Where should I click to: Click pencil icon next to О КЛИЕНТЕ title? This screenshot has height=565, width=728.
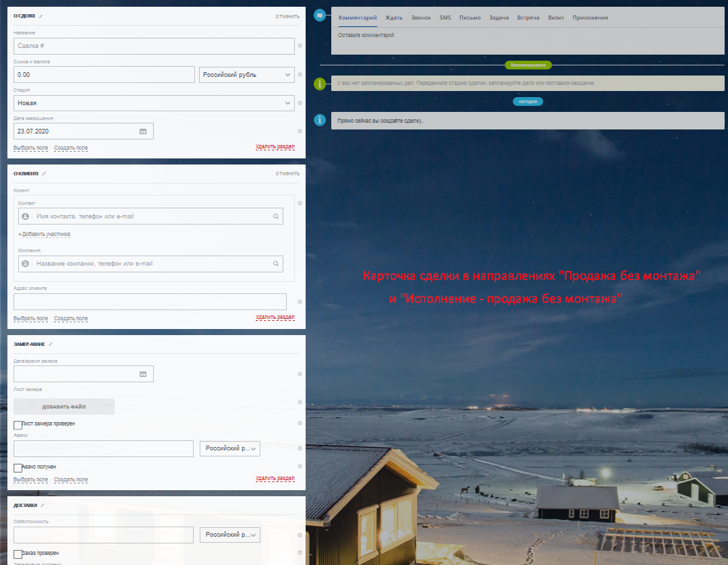(x=44, y=173)
